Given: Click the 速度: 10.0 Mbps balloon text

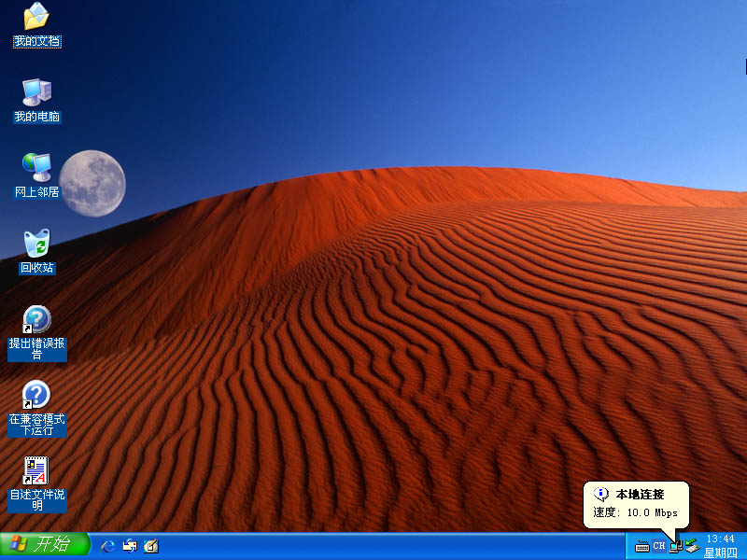Looking at the screenshot, I should [635, 512].
